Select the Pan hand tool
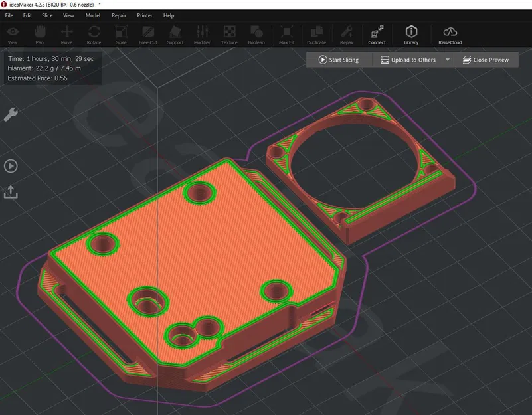 [x=40, y=35]
